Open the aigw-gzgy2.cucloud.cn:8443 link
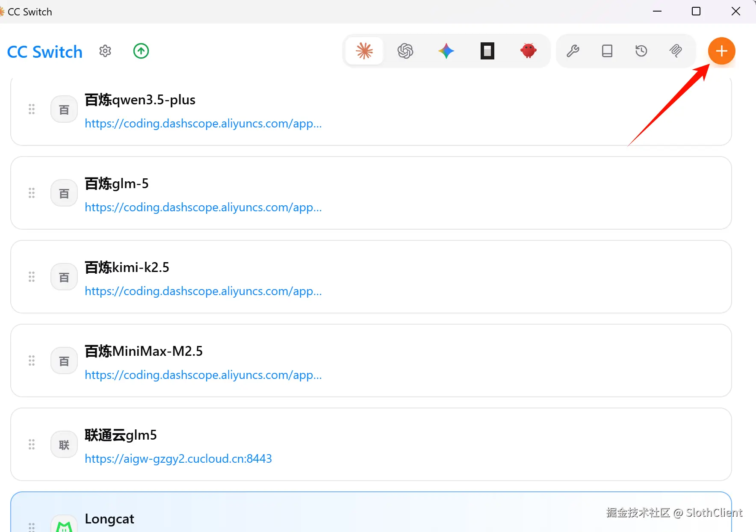This screenshot has height=532, width=756. point(178,459)
